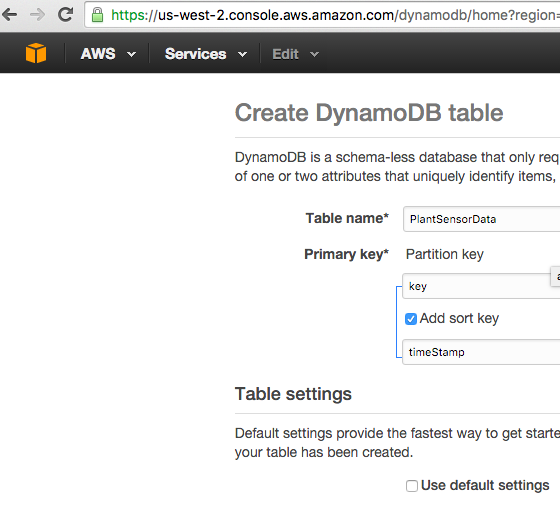Reload the page with the refresh icon
The image size is (560, 522).
click(65, 15)
